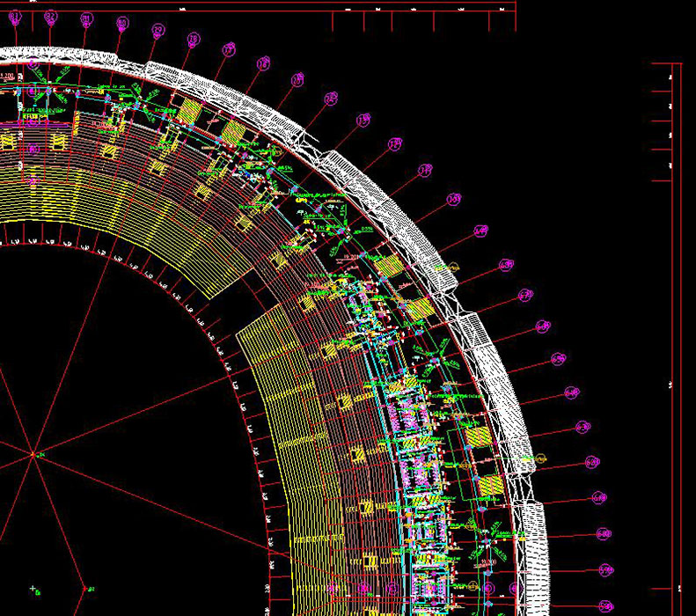Select grid axis bubble 80
This screenshot has width=696, height=616.
point(122,23)
